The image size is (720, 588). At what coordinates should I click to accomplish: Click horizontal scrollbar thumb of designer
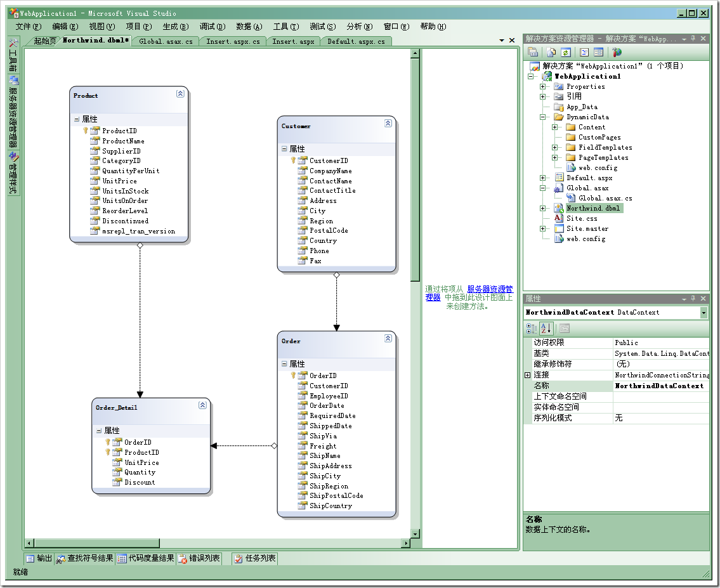coord(97,544)
